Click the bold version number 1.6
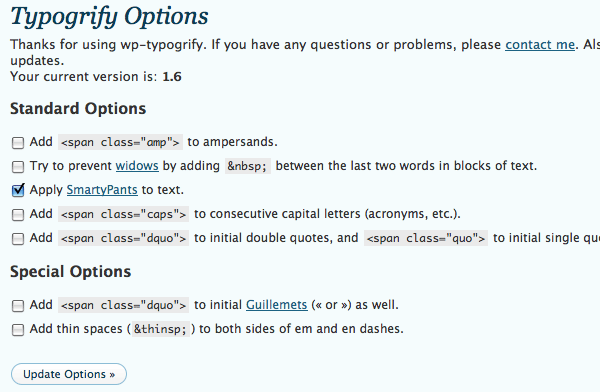The height and width of the screenshot is (392, 600). 172,77
